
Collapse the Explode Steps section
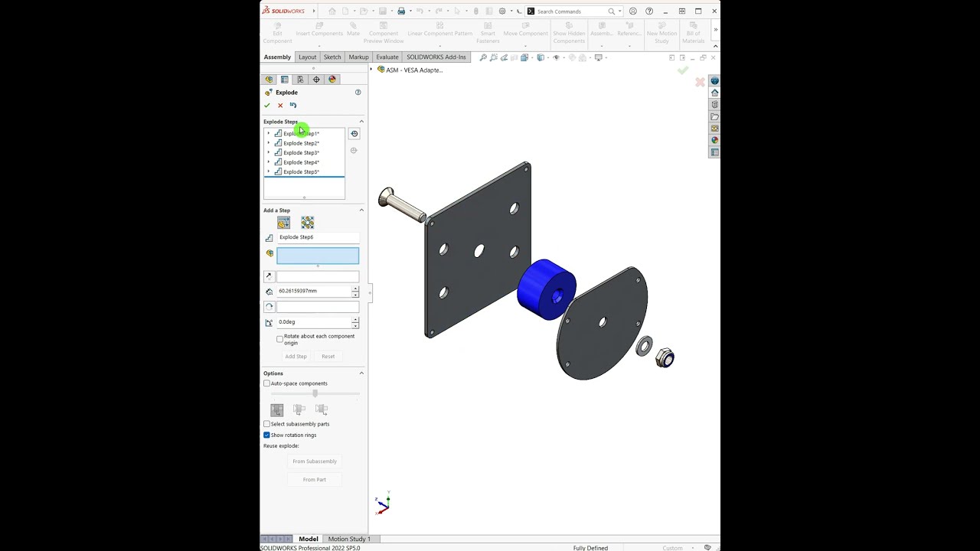click(x=361, y=122)
